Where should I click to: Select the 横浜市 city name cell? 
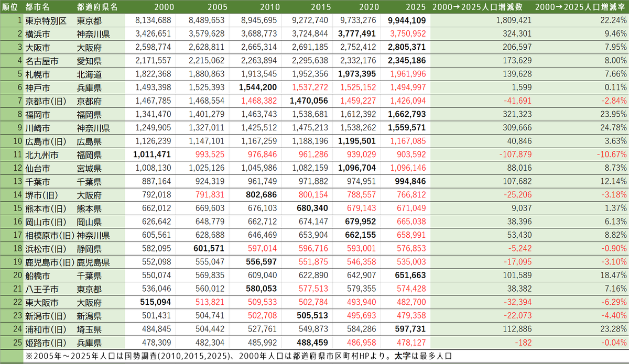click(38, 34)
